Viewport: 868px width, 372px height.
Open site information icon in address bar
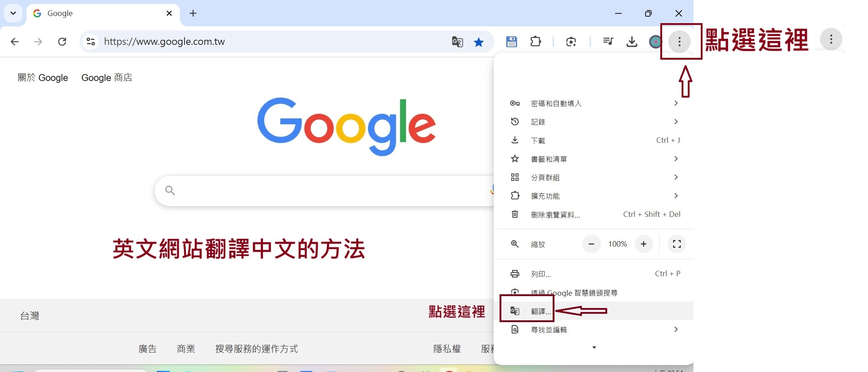tap(91, 42)
